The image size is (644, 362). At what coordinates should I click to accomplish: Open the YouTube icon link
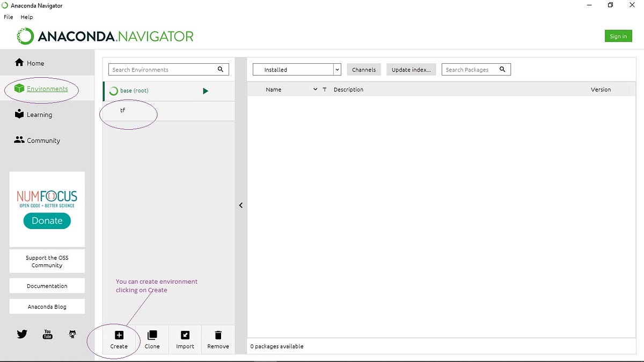point(48,334)
